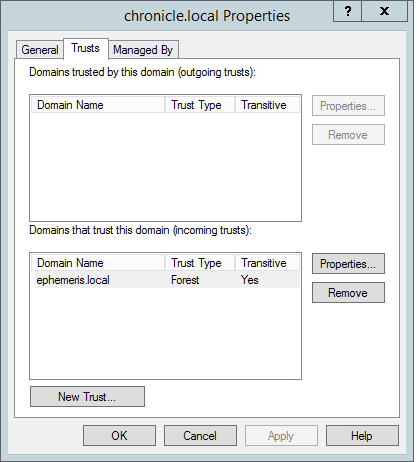Click Remove button for outgoing trusts

(x=348, y=135)
